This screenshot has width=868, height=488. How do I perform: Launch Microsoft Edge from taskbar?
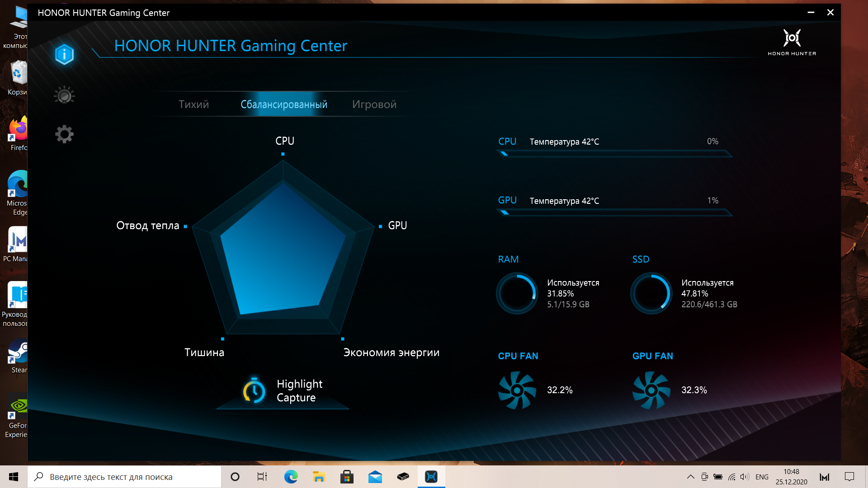[291, 477]
